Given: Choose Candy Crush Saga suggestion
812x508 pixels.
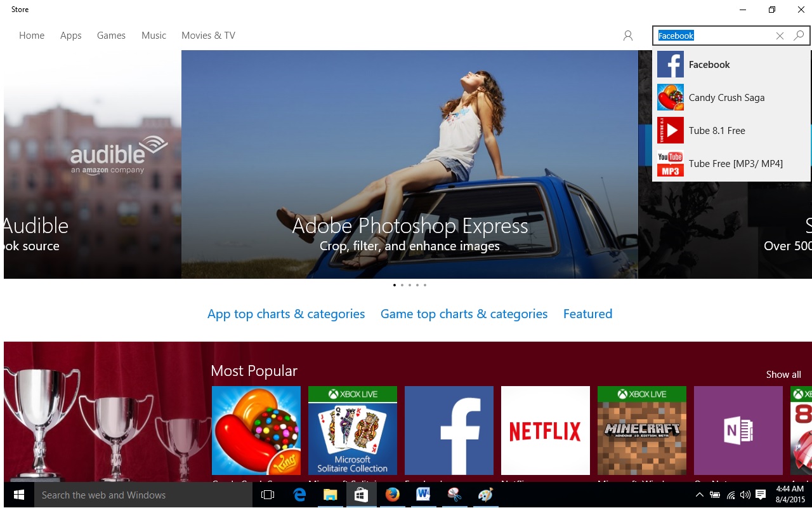Looking at the screenshot, I should [731, 98].
